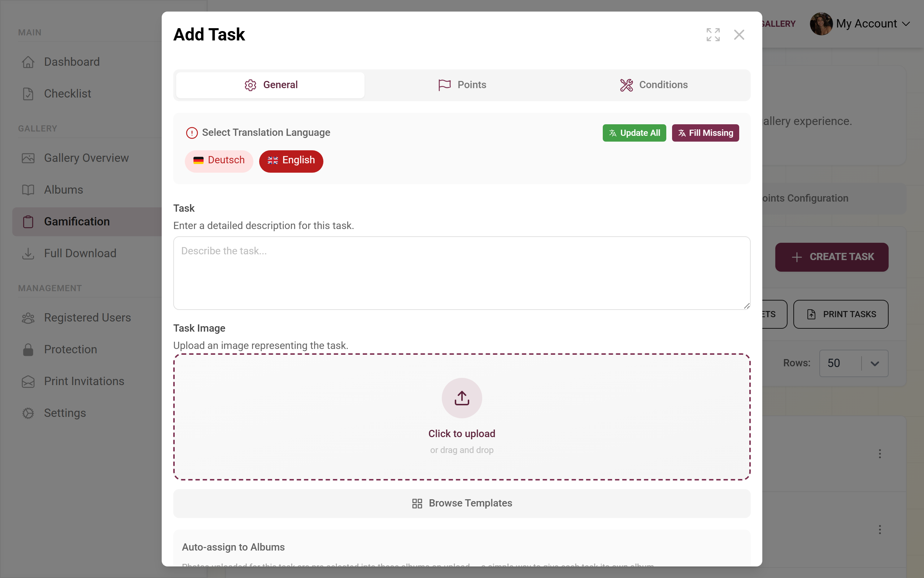Click the "or drag and drop" text
This screenshot has width=924, height=578.
pos(462,450)
